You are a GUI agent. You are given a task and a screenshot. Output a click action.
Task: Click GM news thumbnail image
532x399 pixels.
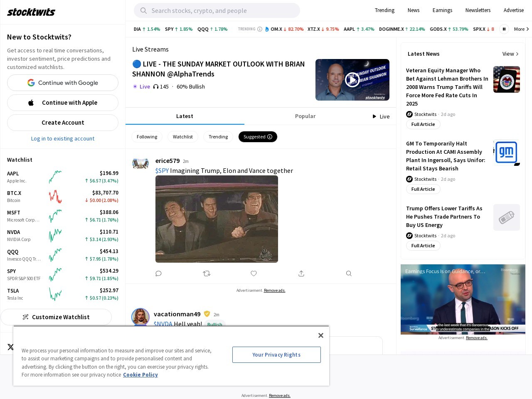(507, 153)
